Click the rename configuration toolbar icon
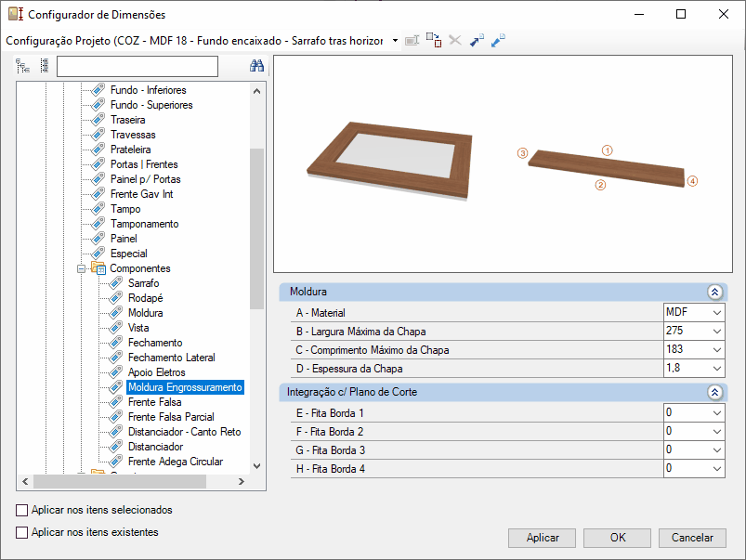 (x=412, y=41)
